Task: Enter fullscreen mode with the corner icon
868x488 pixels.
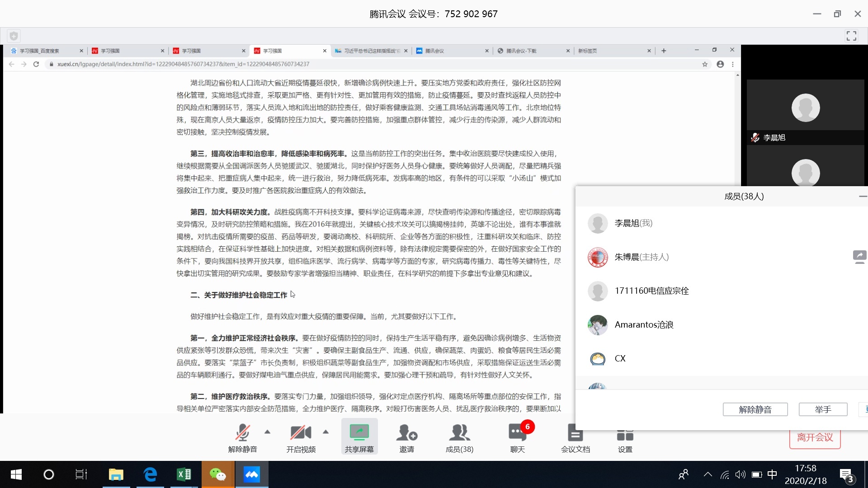Action: pos(851,36)
